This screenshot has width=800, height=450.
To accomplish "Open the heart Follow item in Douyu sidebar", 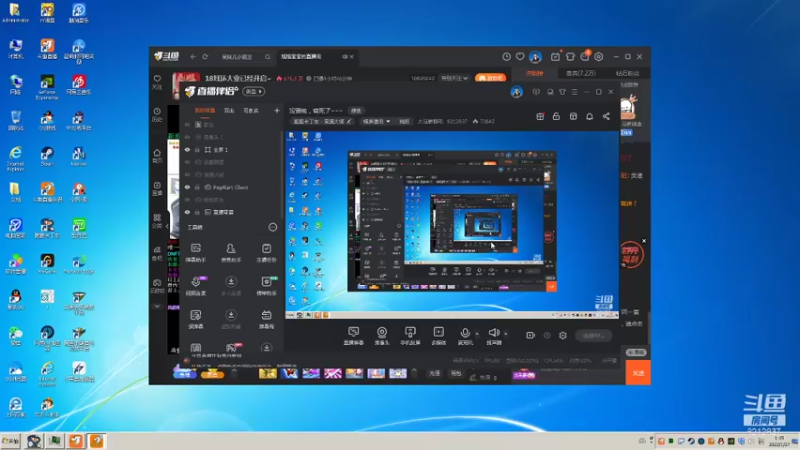I will pos(157,82).
